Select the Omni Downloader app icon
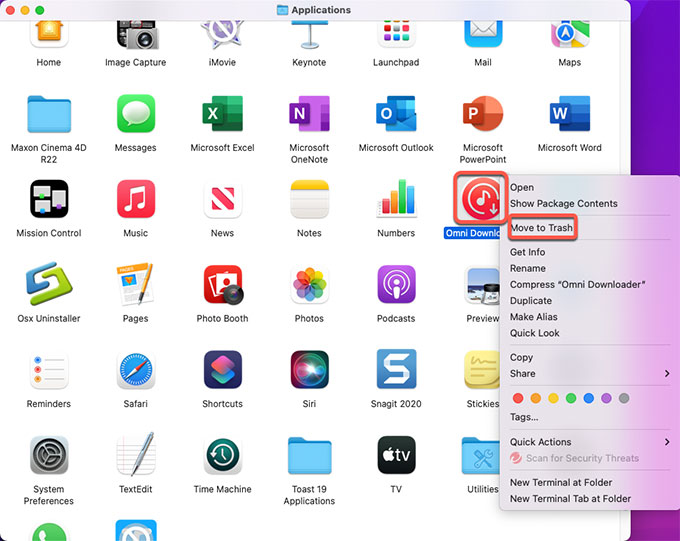This screenshot has width=680, height=541. [x=481, y=199]
